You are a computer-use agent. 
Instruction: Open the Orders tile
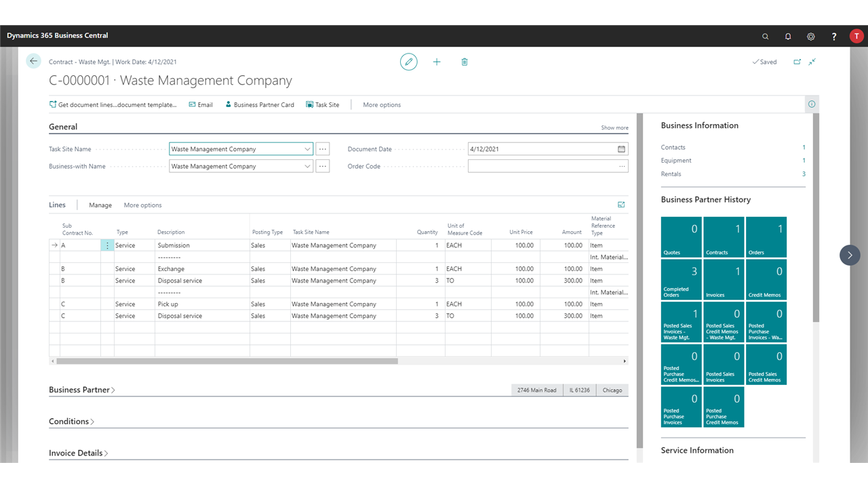tap(766, 237)
